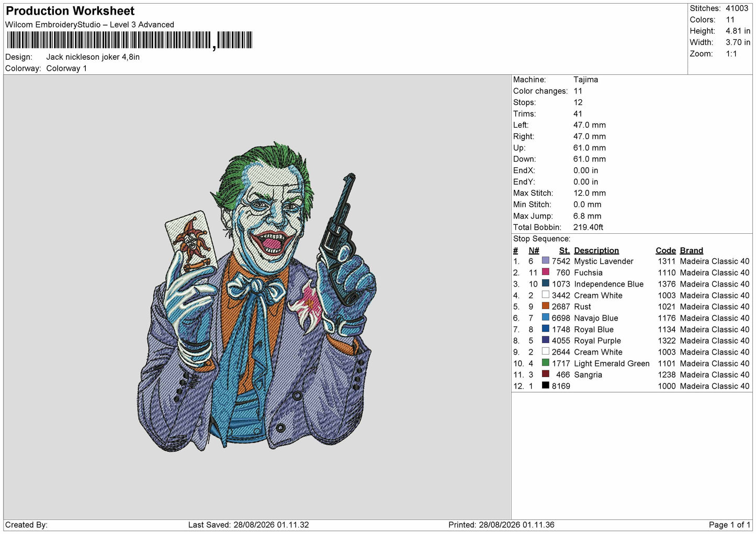
Task: Click 'Wilcom EmbroideryStudio – Level 3 Advanced' text
Action: [89, 25]
